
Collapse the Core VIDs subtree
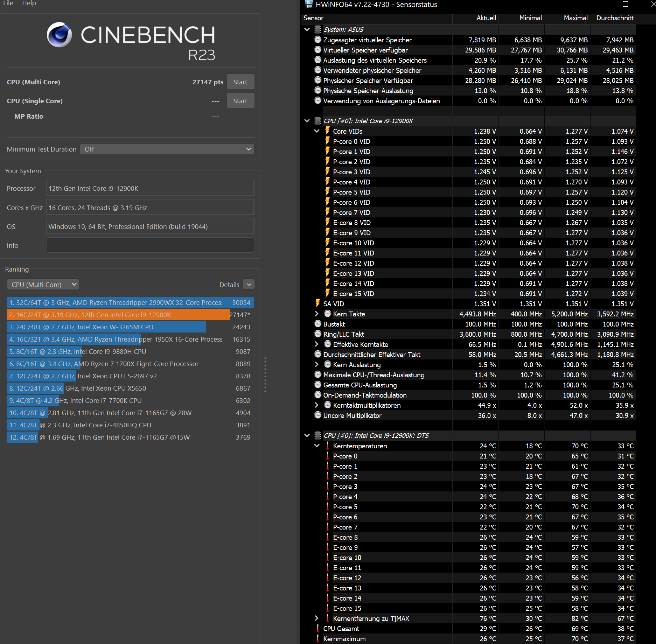pyautogui.click(x=317, y=131)
